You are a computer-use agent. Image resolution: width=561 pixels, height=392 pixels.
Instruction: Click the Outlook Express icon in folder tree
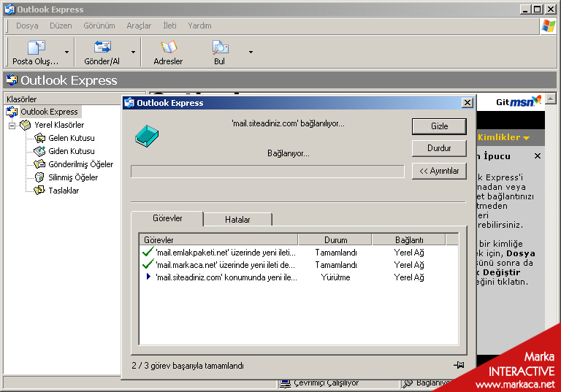pos(12,112)
